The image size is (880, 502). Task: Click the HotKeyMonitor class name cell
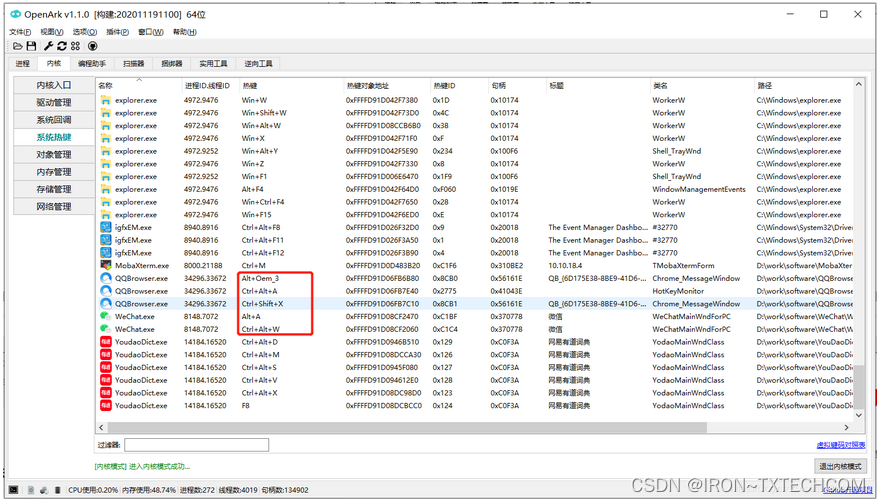click(678, 291)
